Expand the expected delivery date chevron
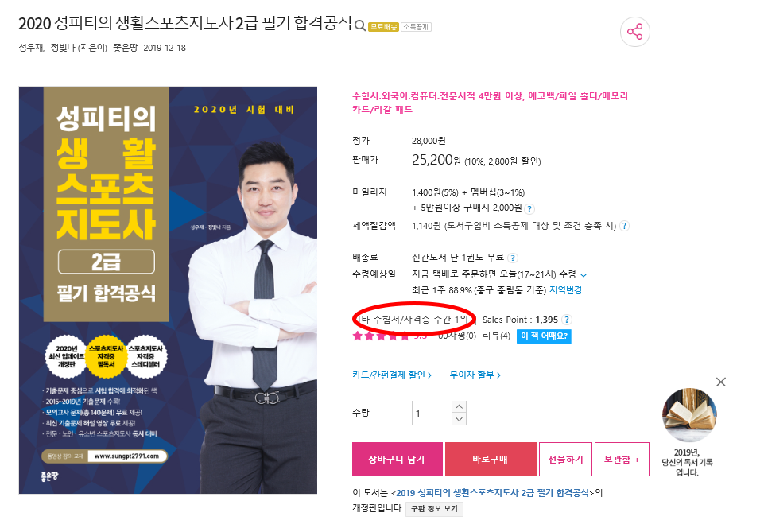764x532 pixels. [584, 275]
